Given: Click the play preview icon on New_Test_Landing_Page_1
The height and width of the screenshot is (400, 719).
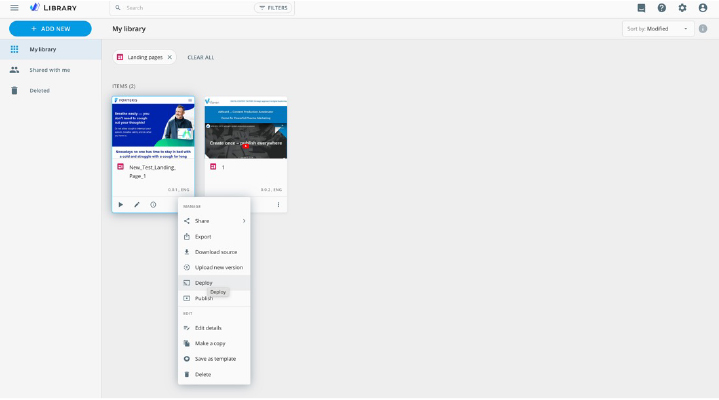Looking at the screenshot, I should point(121,204).
